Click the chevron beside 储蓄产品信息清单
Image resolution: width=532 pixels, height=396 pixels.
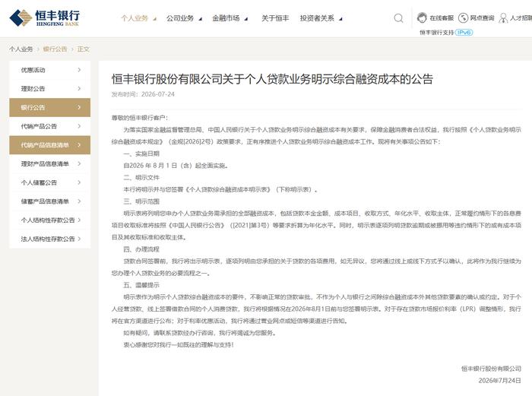click(x=79, y=201)
